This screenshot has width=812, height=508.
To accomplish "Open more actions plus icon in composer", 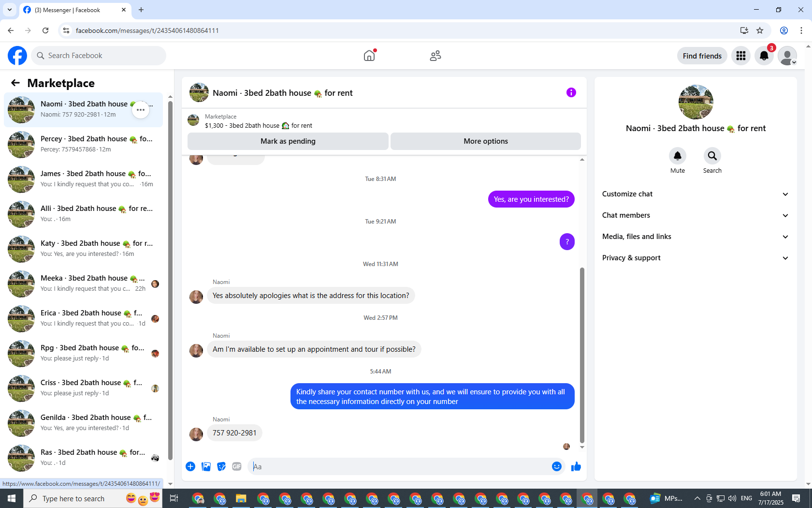I will pyautogui.click(x=190, y=466).
